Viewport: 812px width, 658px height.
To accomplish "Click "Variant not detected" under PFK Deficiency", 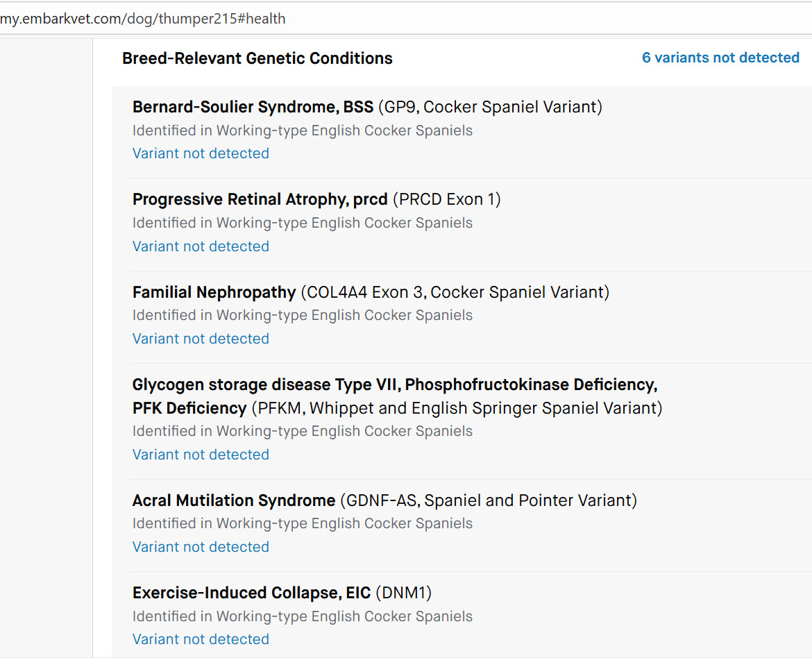I will pyautogui.click(x=201, y=455).
